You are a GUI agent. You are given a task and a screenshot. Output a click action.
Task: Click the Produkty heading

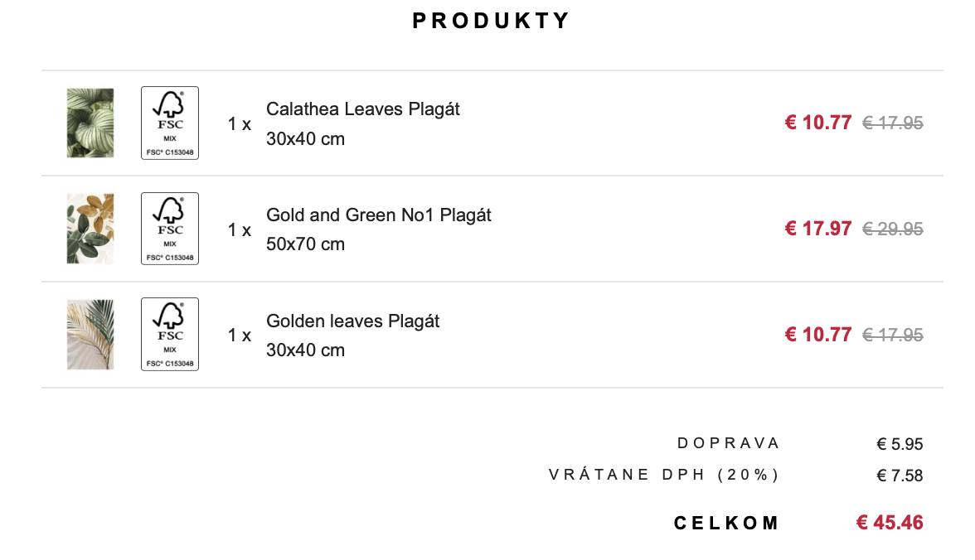(492, 21)
